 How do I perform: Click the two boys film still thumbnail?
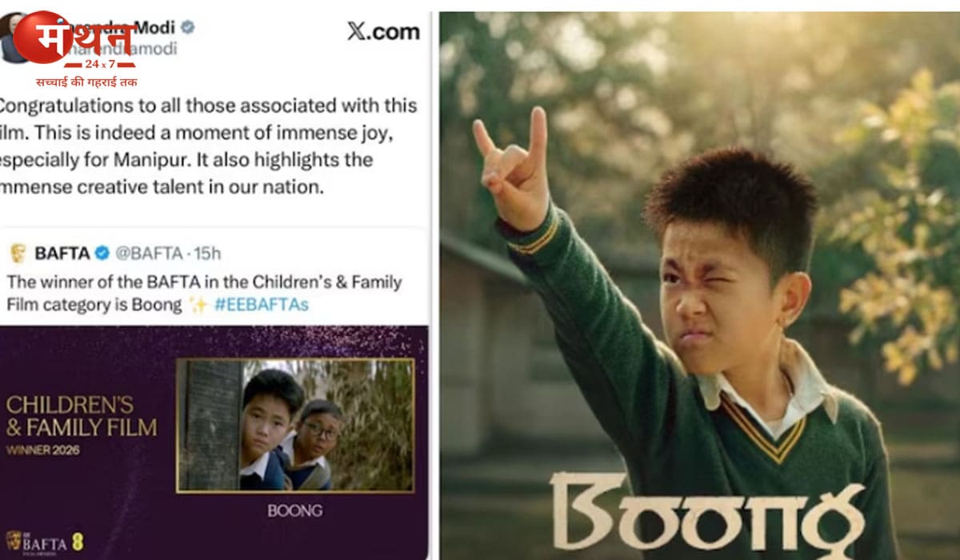pos(295,425)
